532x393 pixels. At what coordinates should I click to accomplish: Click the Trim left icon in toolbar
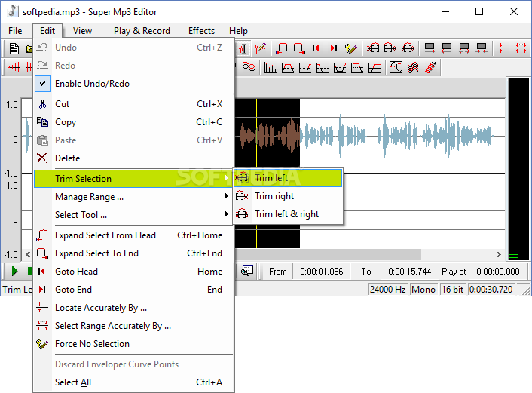point(373,48)
